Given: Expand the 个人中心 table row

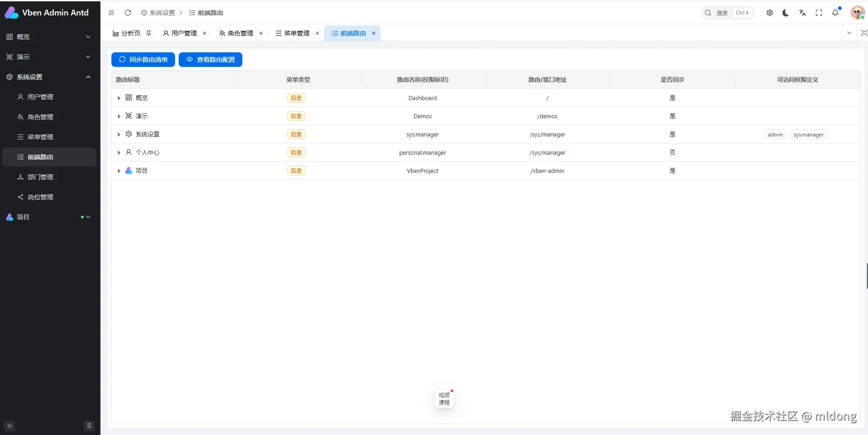Looking at the screenshot, I should pos(119,152).
